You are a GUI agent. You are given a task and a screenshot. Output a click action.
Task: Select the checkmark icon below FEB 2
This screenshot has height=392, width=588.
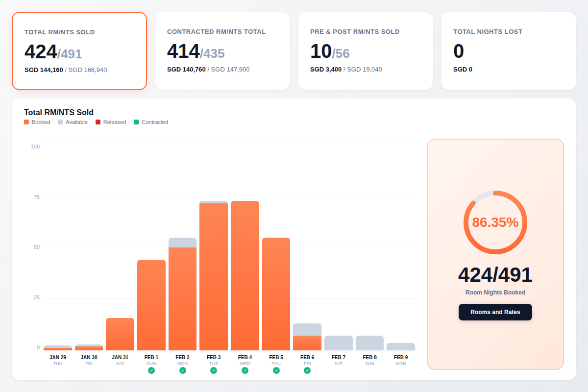(x=183, y=371)
